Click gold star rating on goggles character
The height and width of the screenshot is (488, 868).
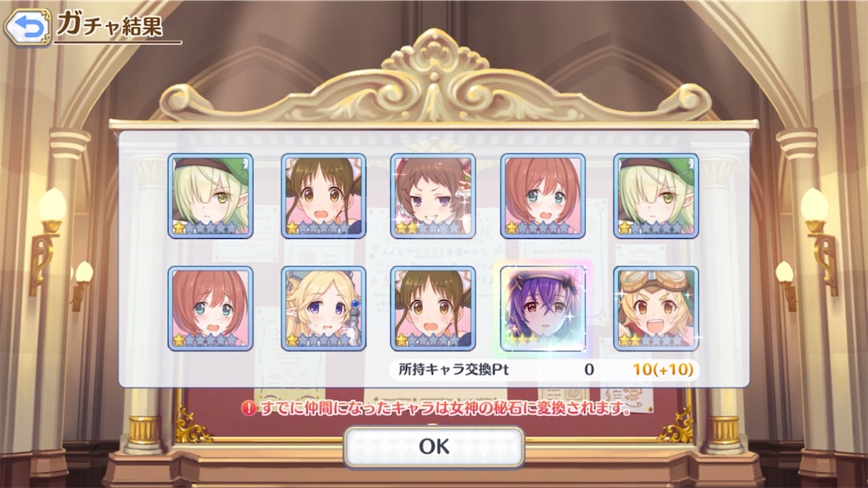(630, 340)
